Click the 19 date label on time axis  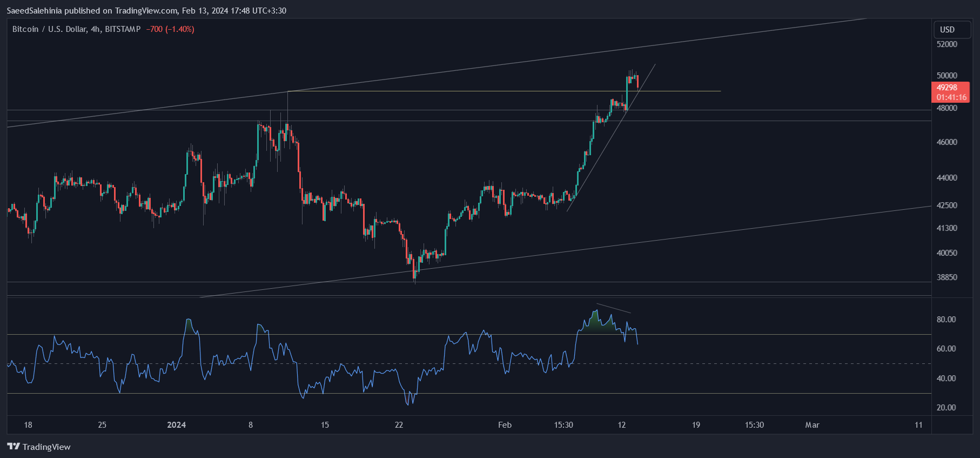pyautogui.click(x=696, y=425)
